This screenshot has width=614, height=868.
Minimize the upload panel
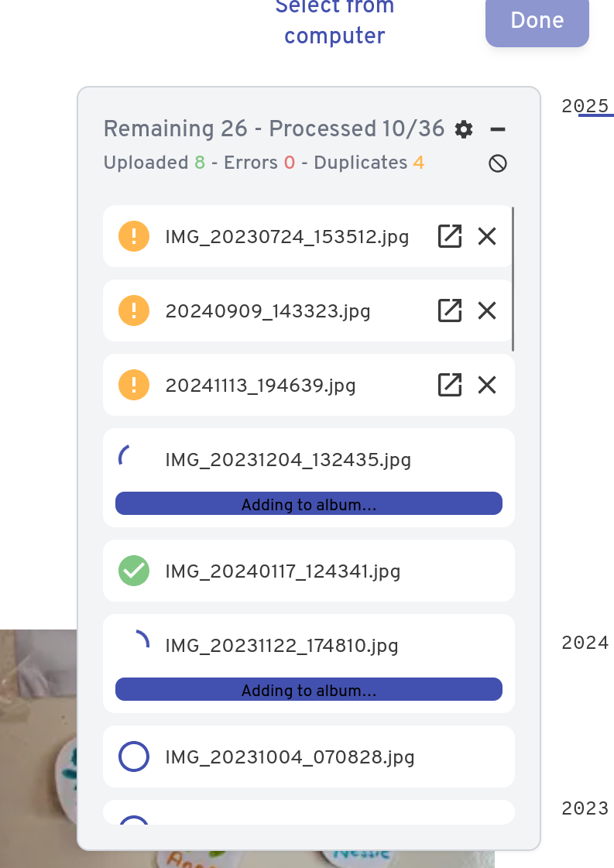tap(498, 129)
